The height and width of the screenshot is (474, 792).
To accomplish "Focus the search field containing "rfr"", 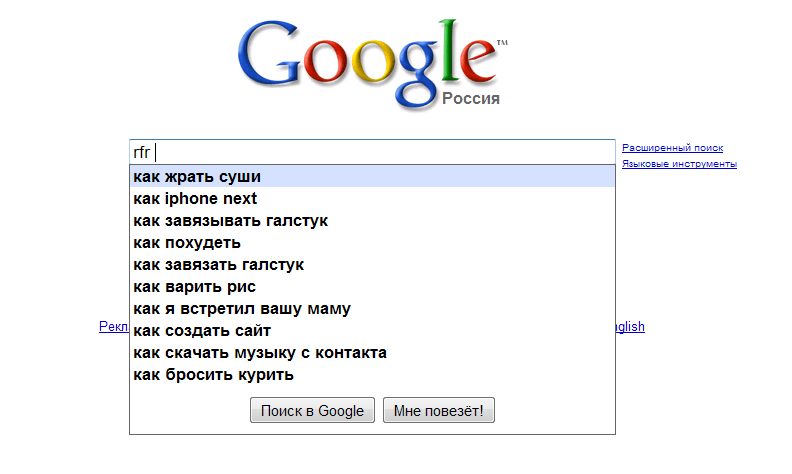I will tap(372, 152).
